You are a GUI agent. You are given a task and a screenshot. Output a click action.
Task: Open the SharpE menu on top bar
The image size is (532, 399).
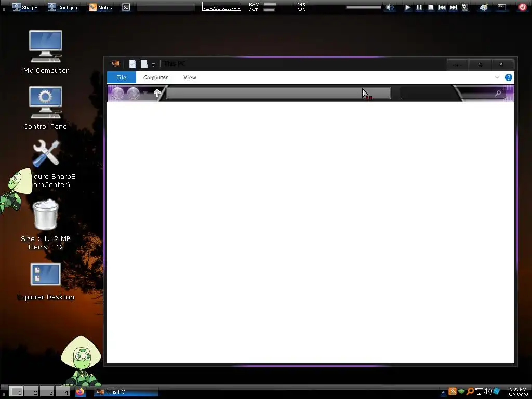25,7
